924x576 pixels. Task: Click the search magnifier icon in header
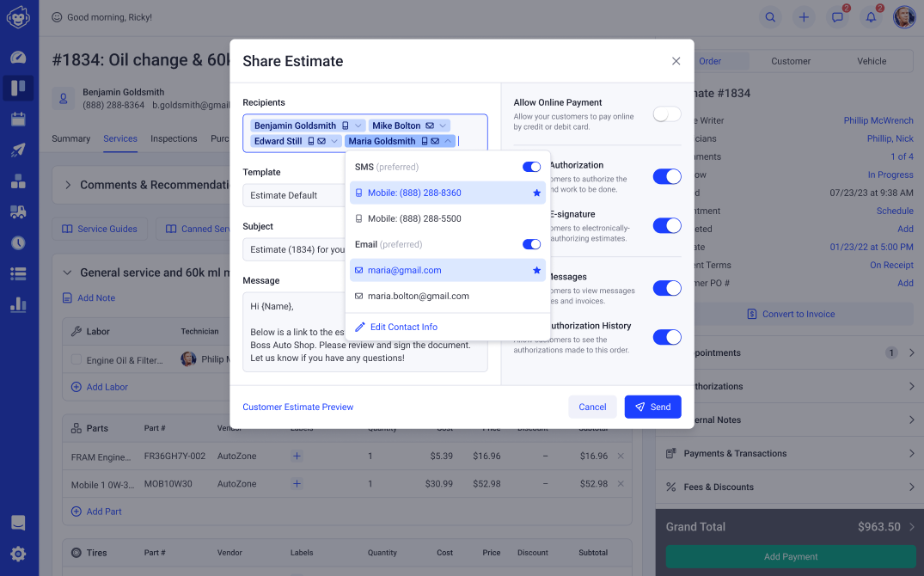coord(770,17)
